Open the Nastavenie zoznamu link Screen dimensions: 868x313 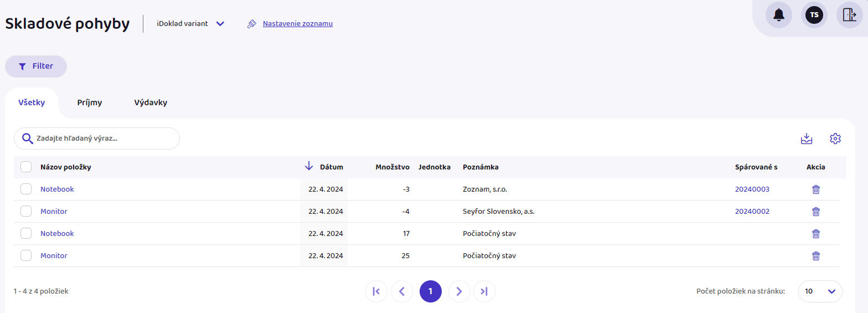pos(297,24)
